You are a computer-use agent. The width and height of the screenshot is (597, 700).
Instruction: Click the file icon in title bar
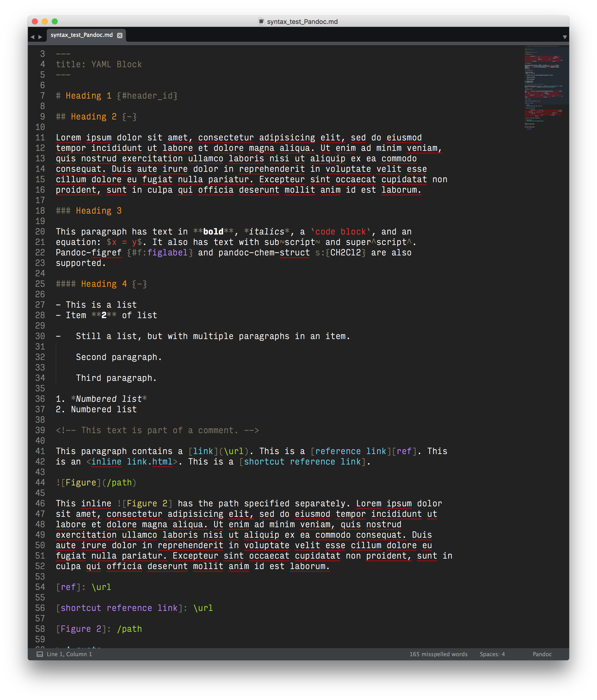[261, 22]
